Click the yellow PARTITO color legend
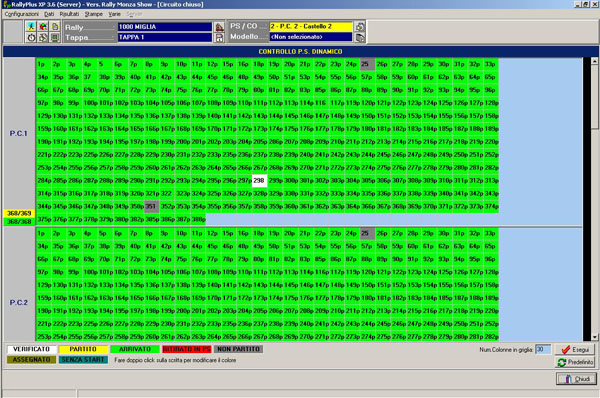This screenshot has height=398, width=600. point(83,349)
